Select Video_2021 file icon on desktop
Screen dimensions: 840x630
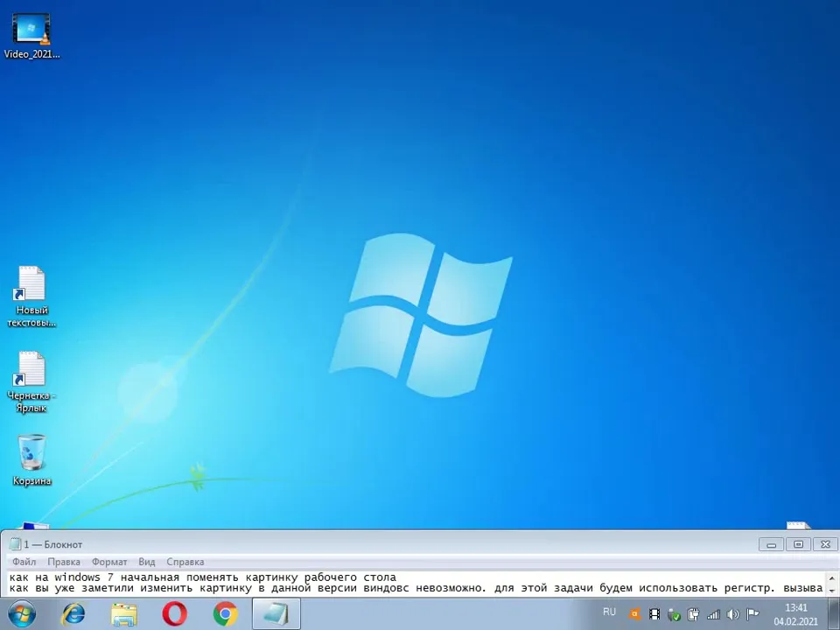(31, 36)
